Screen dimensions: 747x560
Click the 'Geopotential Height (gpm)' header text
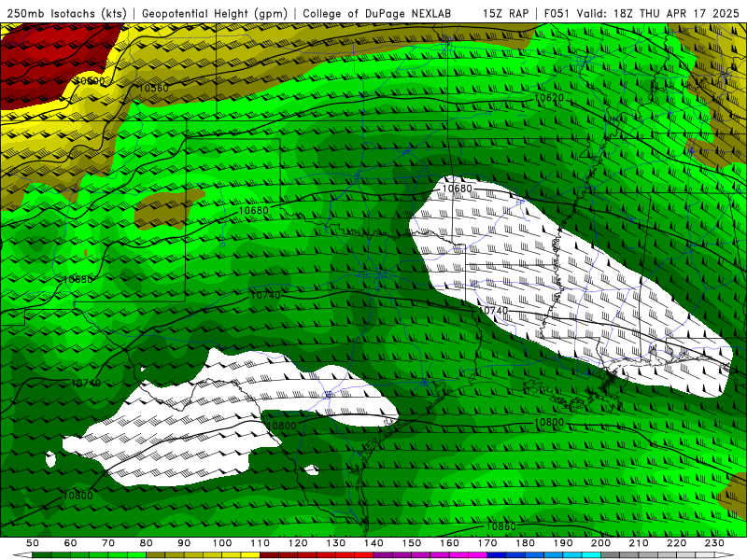pos(215,13)
